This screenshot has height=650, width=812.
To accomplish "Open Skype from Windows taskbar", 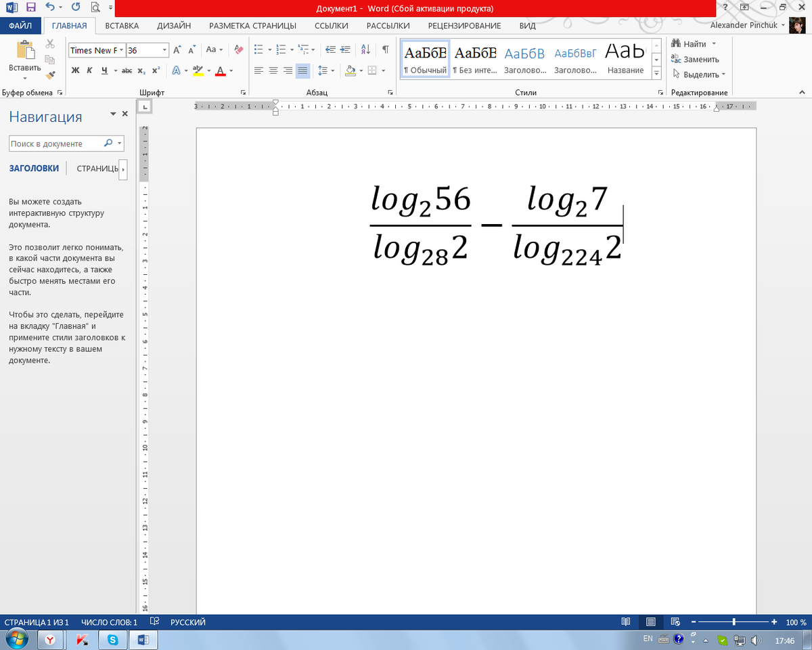I will (112, 639).
